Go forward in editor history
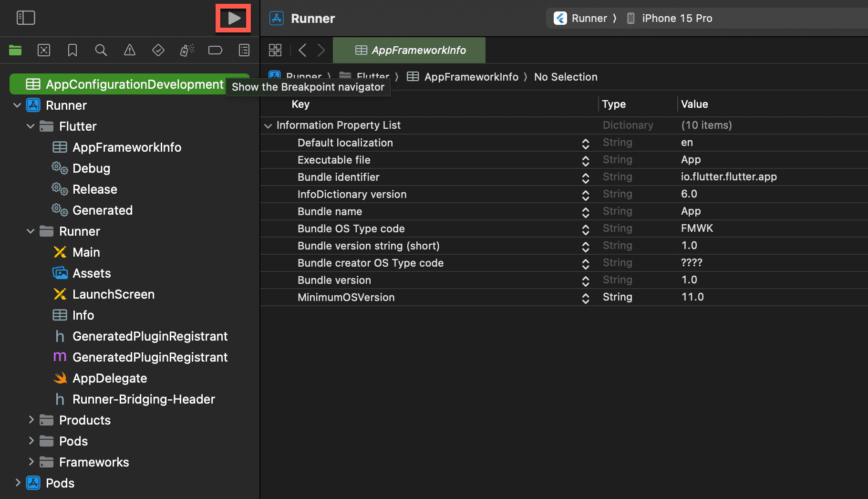Viewport: 868px width, 499px height. click(321, 50)
